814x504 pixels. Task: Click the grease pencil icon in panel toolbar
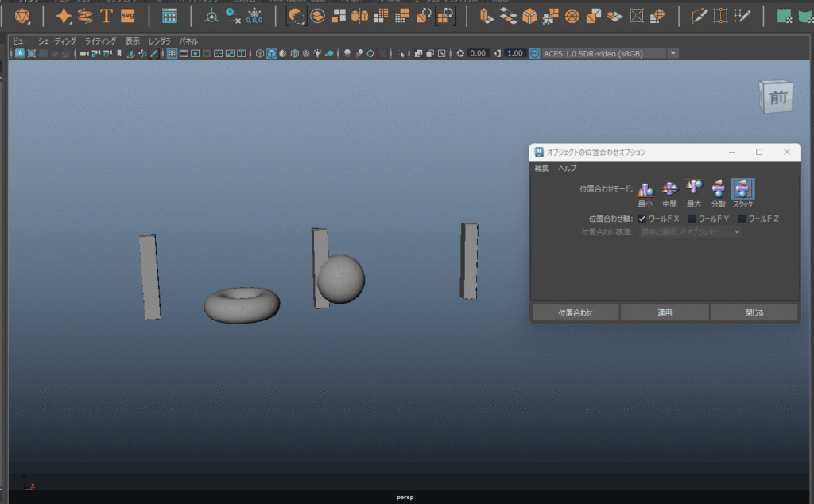154,53
